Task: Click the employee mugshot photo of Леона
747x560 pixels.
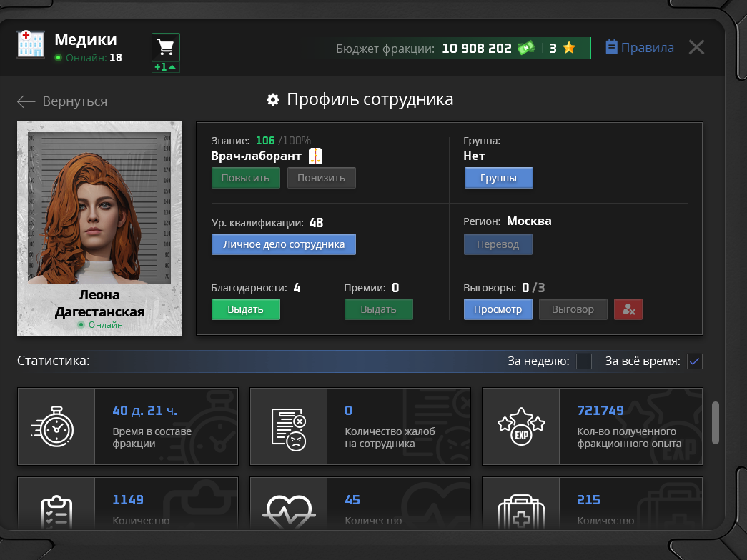Action: coord(99,207)
